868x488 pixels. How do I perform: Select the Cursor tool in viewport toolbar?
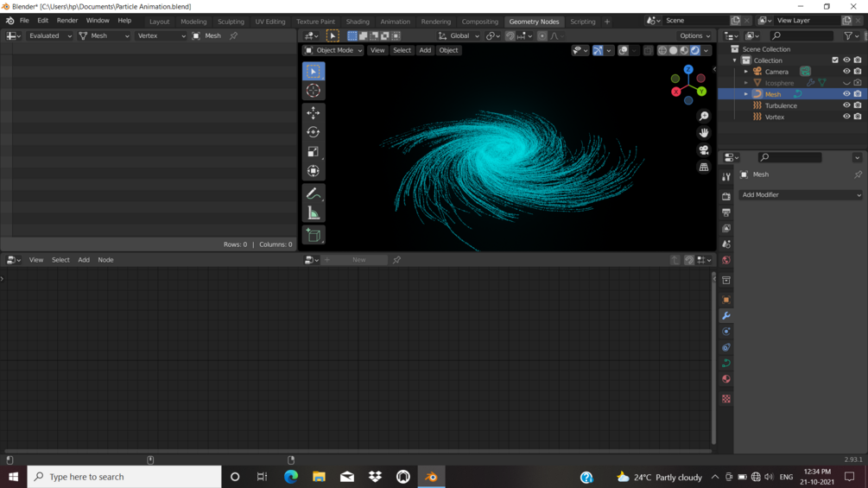pyautogui.click(x=314, y=91)
